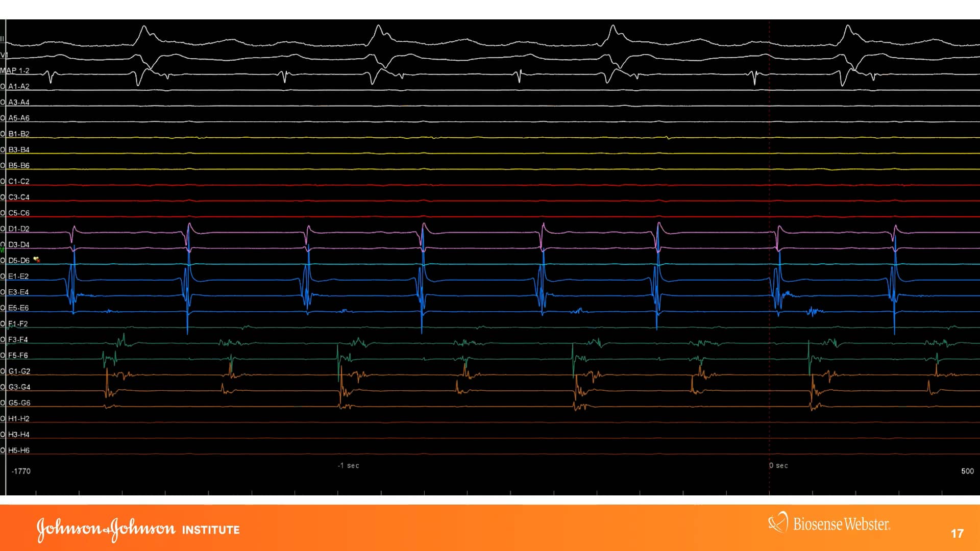Viewport: 980px width, 551px height.
Task: Click the V1 surface ECG lead label
Action: [5, 54]
